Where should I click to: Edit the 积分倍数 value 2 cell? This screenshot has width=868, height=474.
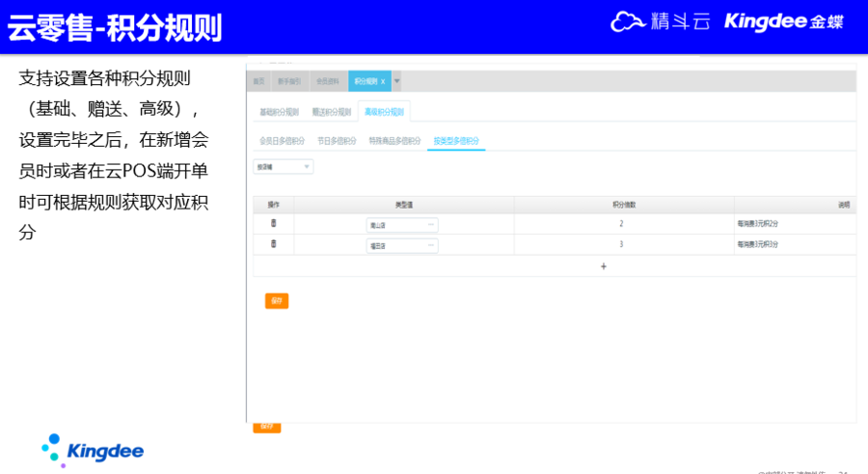[621, 224]
